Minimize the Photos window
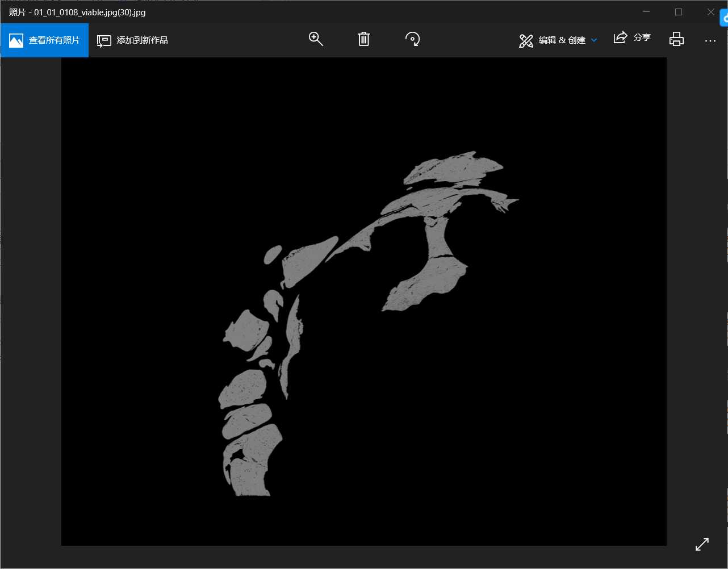This screenshot has width=728, height=569. pyautogui.click(x=646, y=12)
